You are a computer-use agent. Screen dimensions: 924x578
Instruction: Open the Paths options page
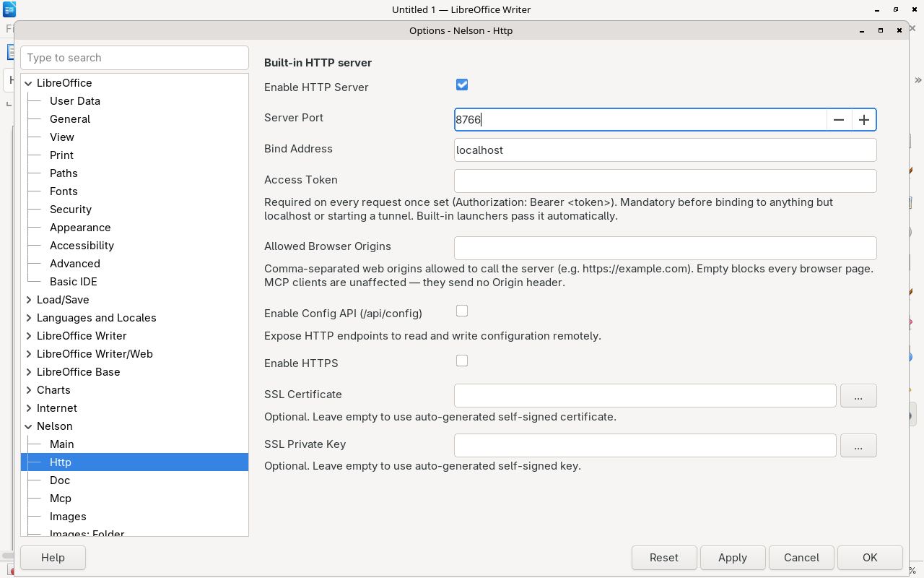(64, 173)
